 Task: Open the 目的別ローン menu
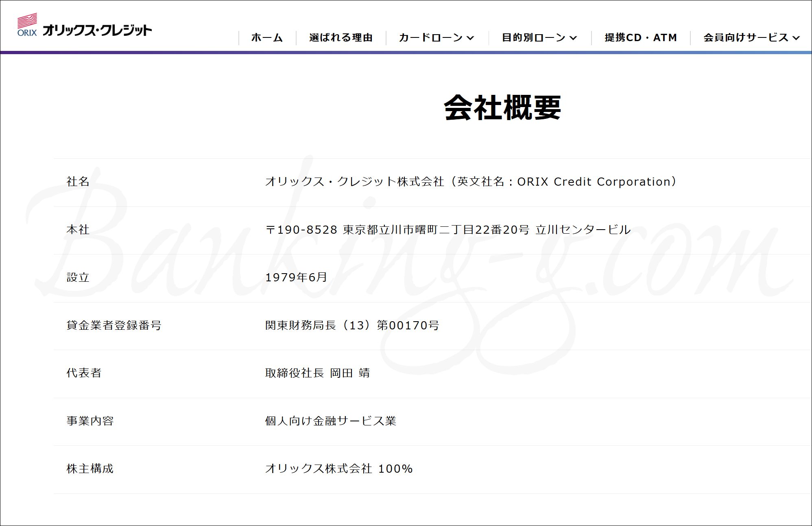point(539,37)
